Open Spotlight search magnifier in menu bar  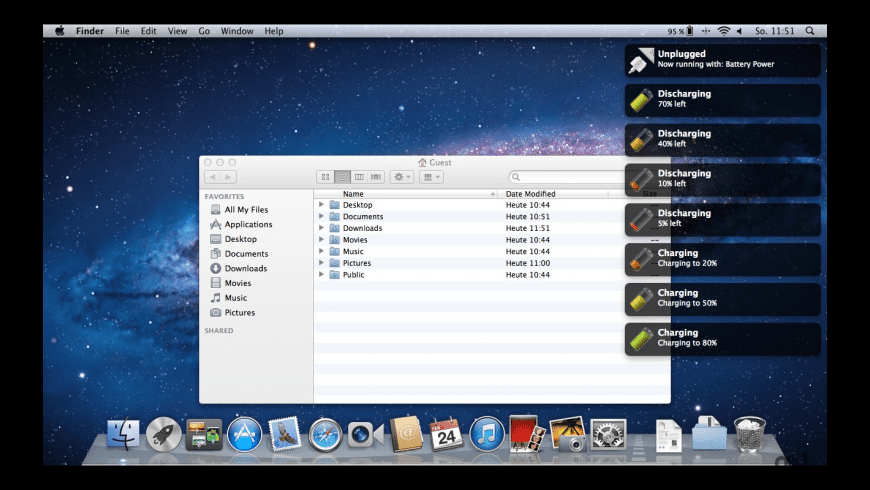pos(810,31)
